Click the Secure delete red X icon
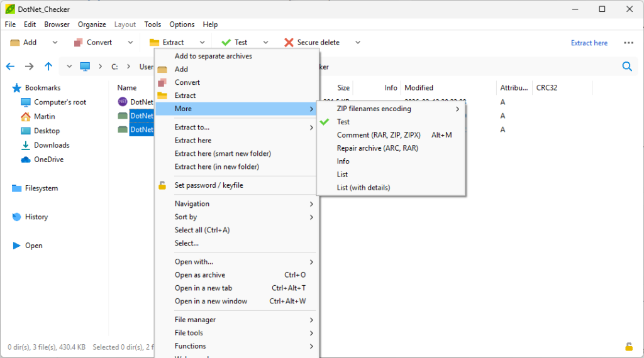Viewport: 644px width, 358px height. tap(289, 43)
